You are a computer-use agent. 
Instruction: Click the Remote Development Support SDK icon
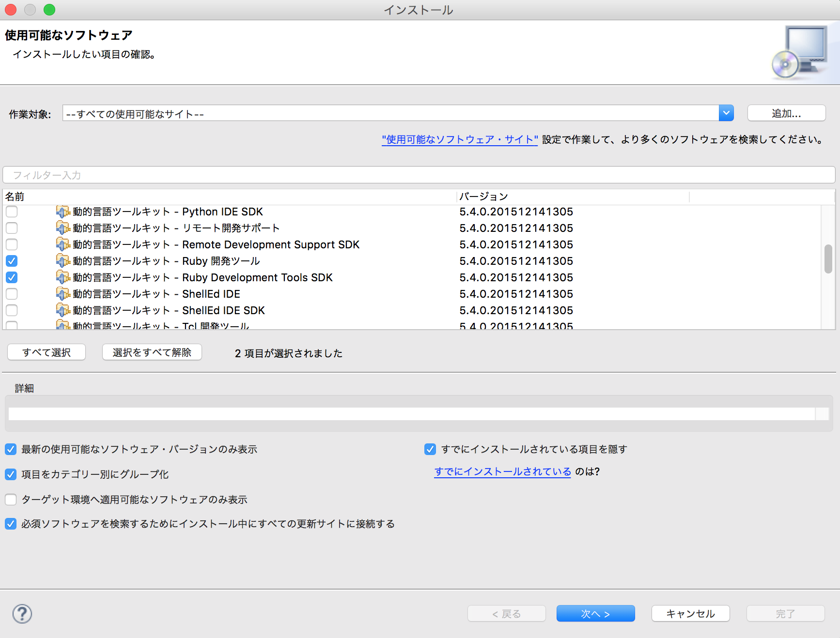tap(63, 244)
